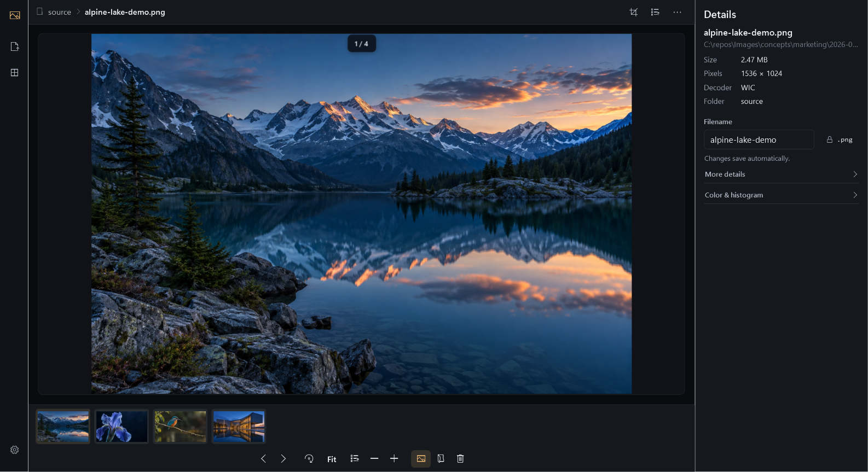Click the page icon beside the trash icon
This screenshot has width=868, height=472.
tap(441, 459)
